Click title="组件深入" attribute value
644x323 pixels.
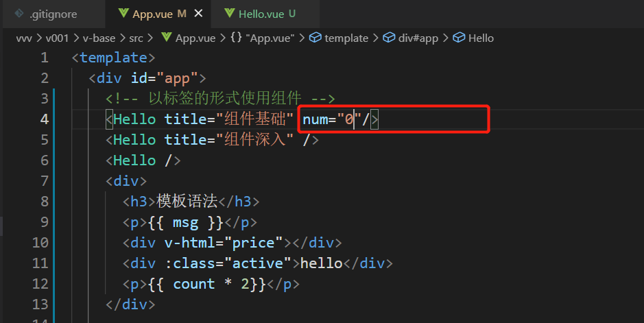coord(229,139)
